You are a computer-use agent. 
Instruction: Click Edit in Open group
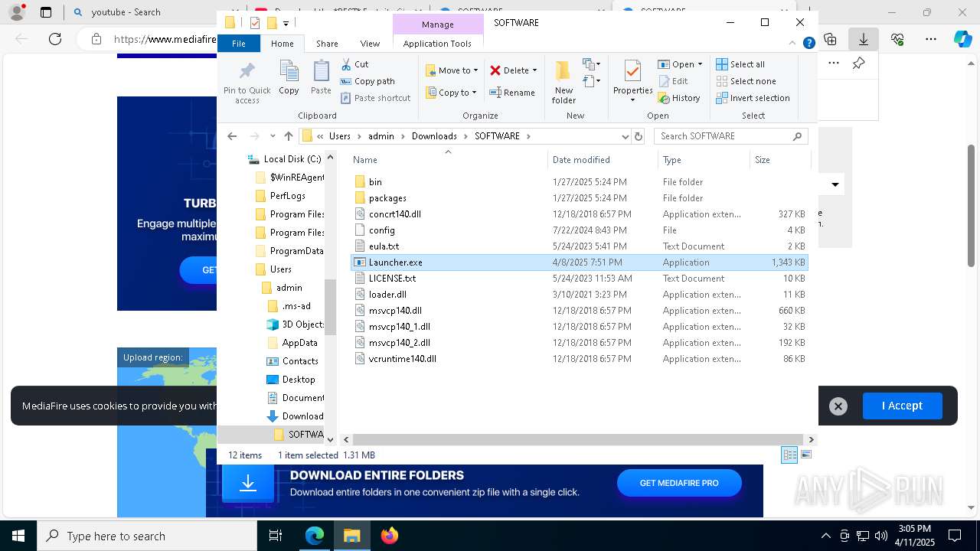[x=673, y=81]
